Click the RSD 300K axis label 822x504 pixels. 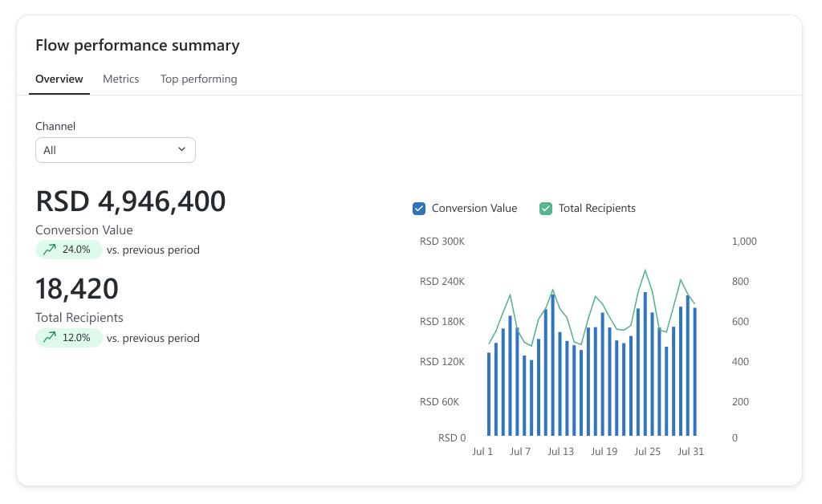[x=442, y=242]
